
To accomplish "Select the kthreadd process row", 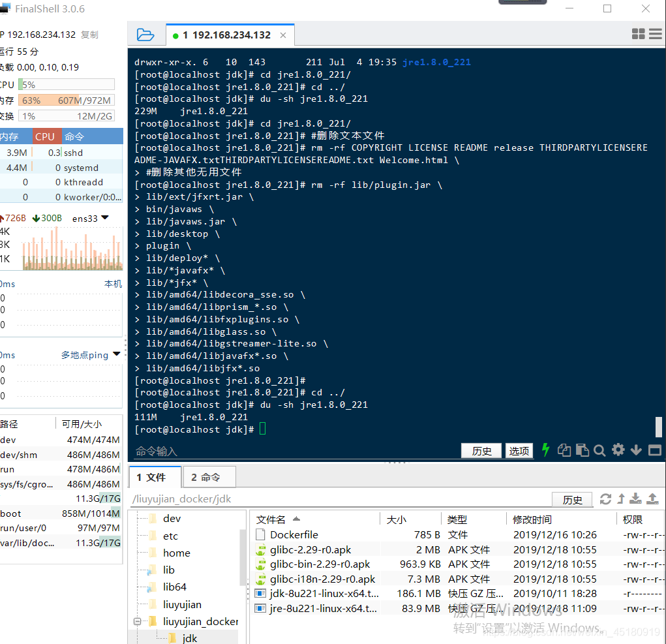I will (x=61, y=182).
